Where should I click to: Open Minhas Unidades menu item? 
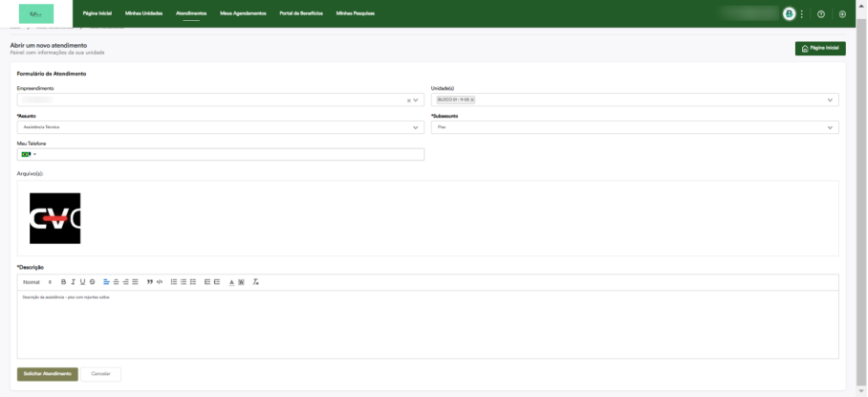coord(144,13)
